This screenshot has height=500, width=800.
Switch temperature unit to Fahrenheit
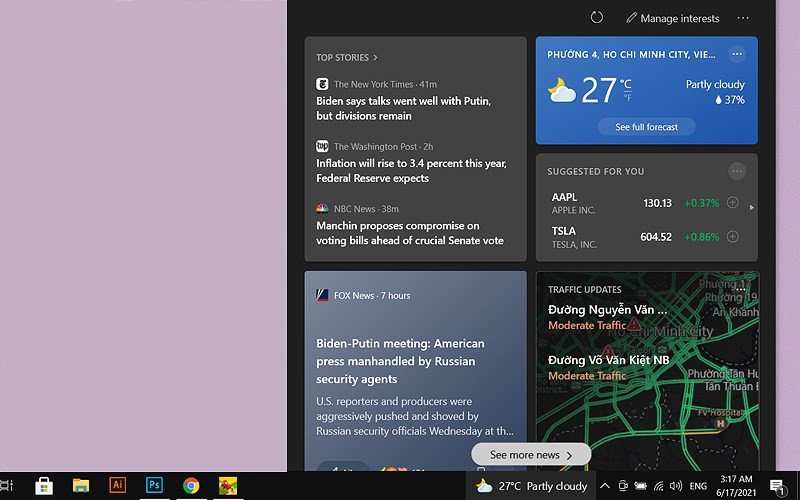tap(627, 97)
